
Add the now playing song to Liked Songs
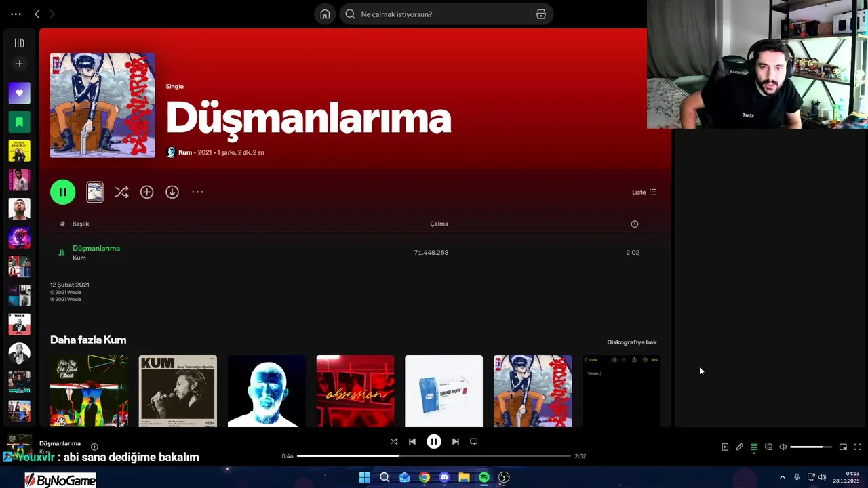(94, 447)
